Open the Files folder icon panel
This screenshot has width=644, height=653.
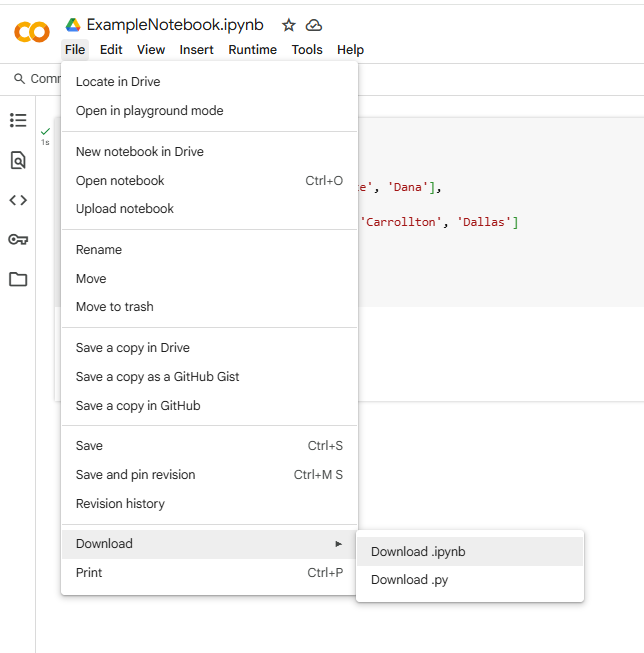(x=18, y=279)
